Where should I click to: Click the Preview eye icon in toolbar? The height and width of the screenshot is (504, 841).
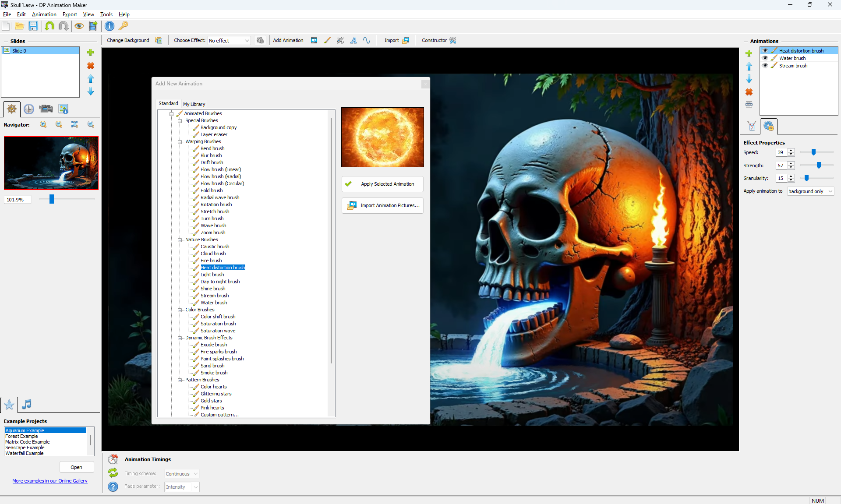click(x=79, y=26)
